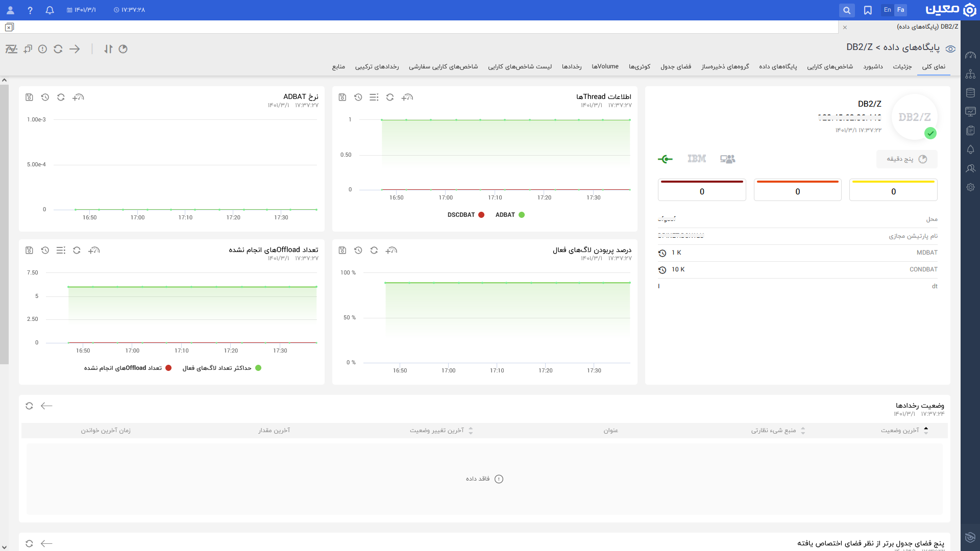Open help question mark icon
Viewport: 980px width, 551px height.
click(30, 10)
